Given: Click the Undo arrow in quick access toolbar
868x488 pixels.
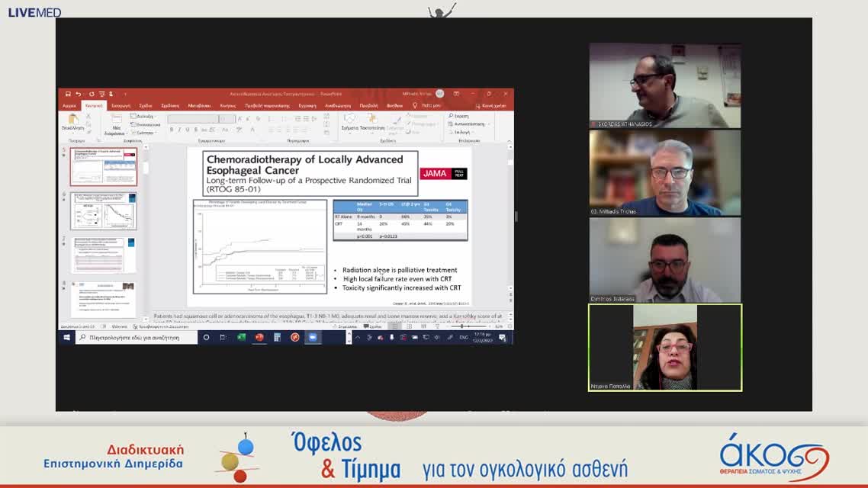Looking at the screenshot, I should 79,94.
